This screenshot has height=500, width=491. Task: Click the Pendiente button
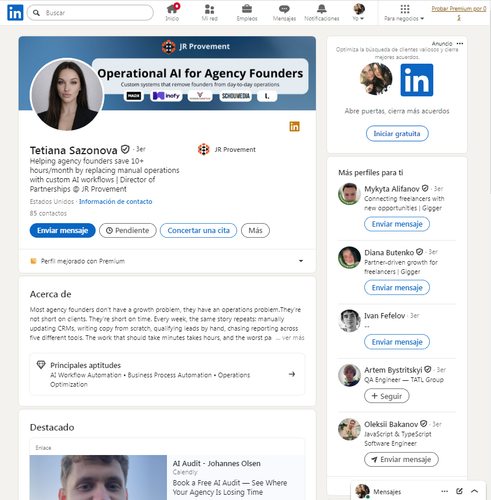tap(128, 230)
